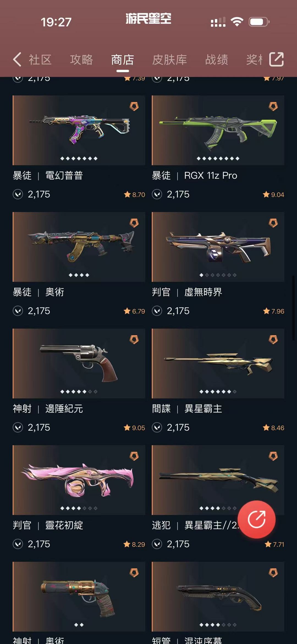Tap the badge icon on 邊陲紀元 card
Viewport: 297px width, 644px height.
coord(134,339)
